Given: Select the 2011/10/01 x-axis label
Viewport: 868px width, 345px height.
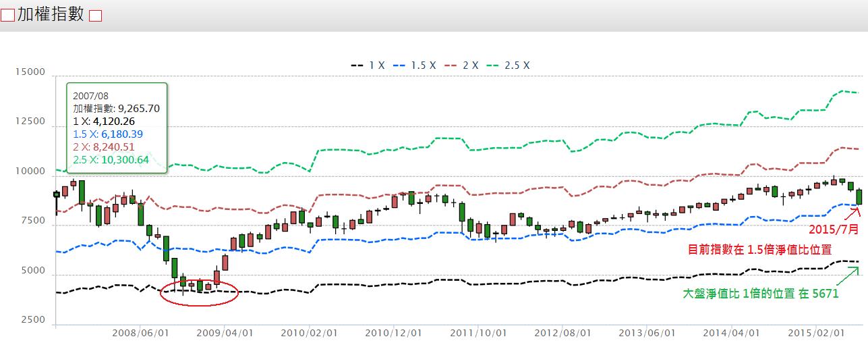Looking at the screenshot, I should coord(478,333).
